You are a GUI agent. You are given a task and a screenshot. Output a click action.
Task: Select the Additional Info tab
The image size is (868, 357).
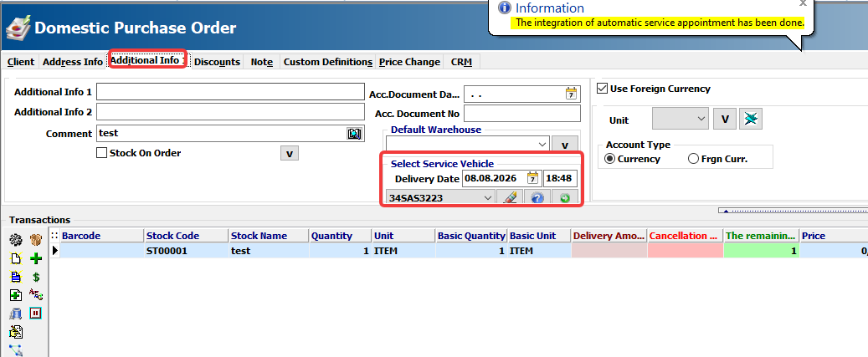(x=147, y=60)
